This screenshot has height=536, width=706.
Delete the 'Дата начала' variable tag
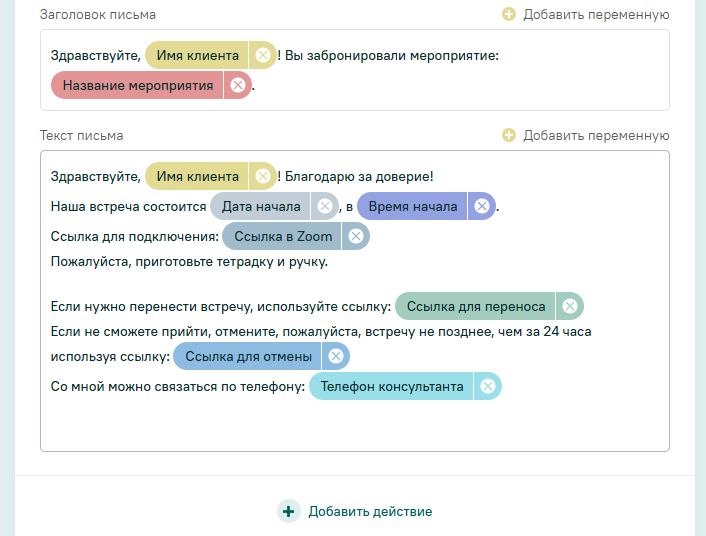click(x=325, y=206)
